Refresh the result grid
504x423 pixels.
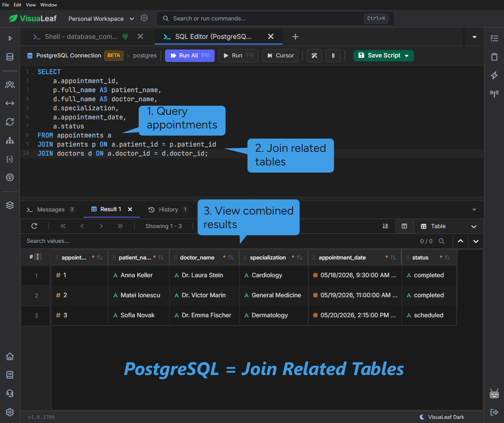(x=34, y=226)
